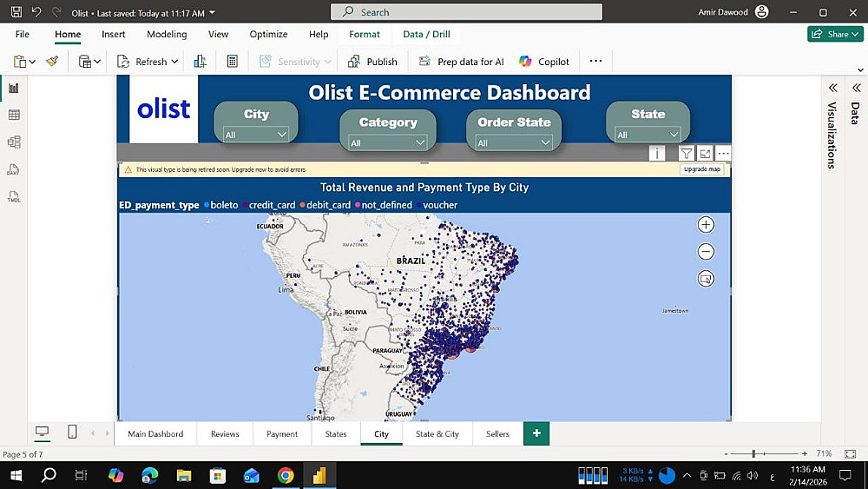Click Prep data for AI
Image resolution: width=868 pixels, height=489 pixels.
pos(461,62)
